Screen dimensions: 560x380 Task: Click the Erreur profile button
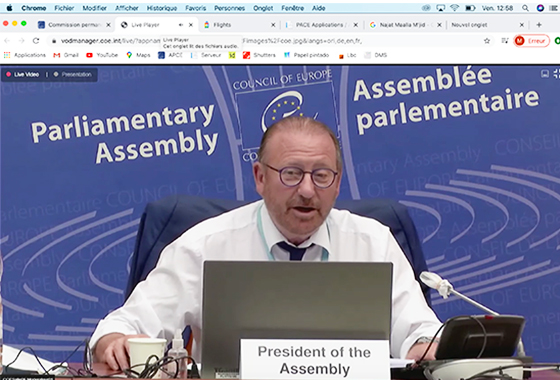click(531, 41)
